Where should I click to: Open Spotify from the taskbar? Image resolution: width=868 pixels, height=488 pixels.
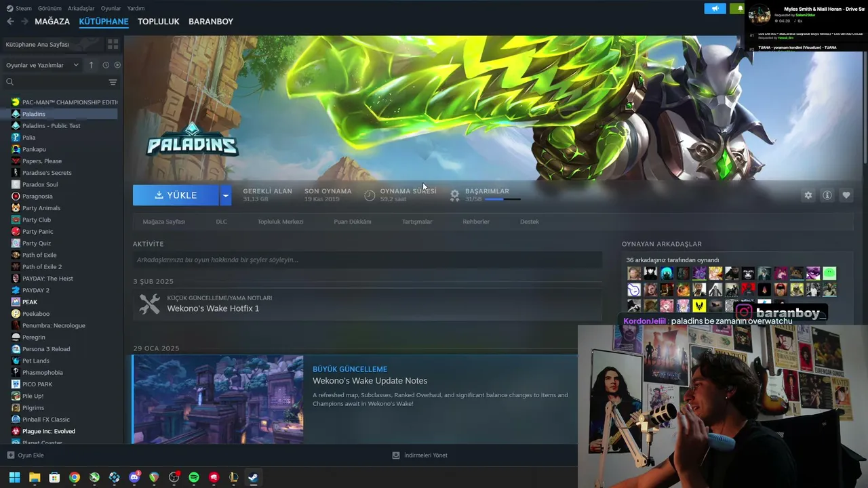(x=194, y=477)
